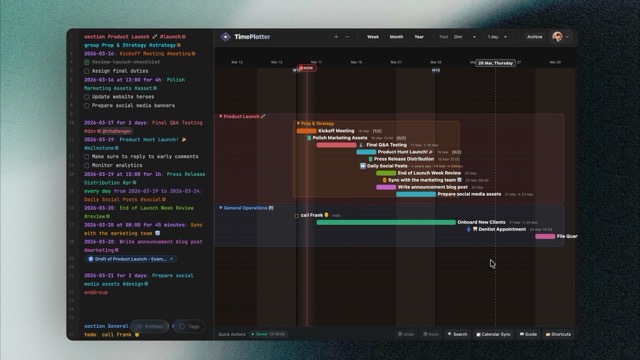Image resolution: width=640 pixels, height=360 pixels.
Task: Switch timeline to Week view
Action: click(x=373, y=37)
